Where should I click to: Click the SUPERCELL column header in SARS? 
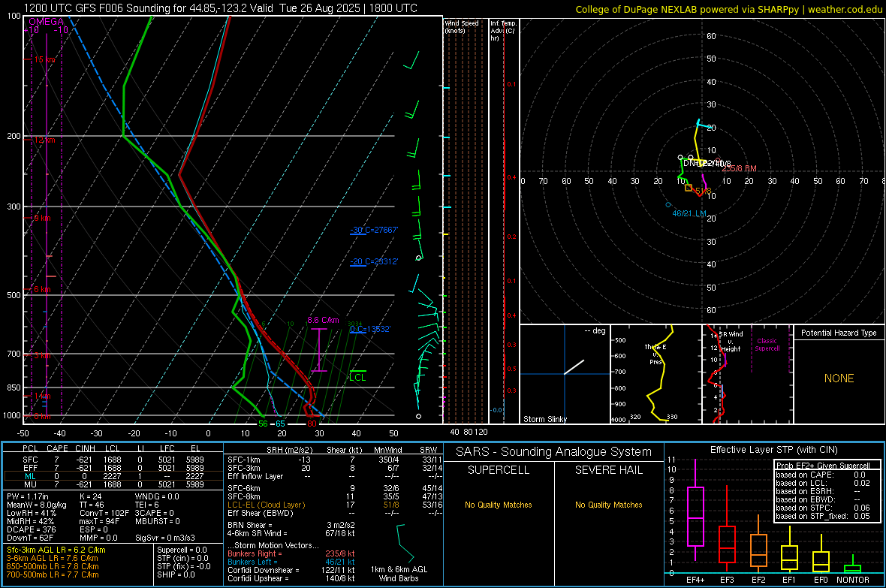pos(499,470)
